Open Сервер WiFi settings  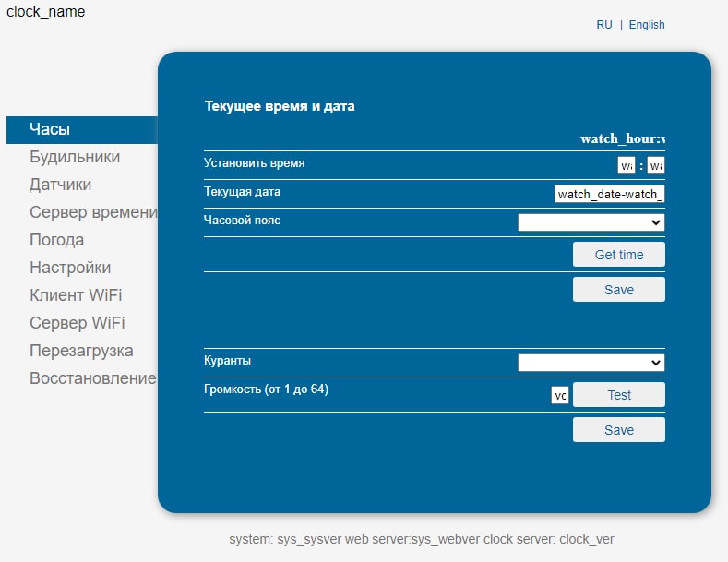coord(78,323)
